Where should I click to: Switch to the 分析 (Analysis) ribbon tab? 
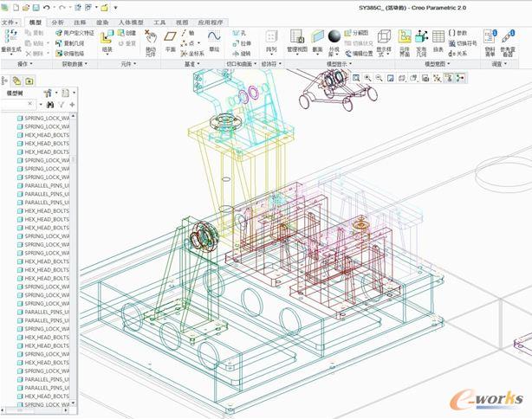(57, 22)
